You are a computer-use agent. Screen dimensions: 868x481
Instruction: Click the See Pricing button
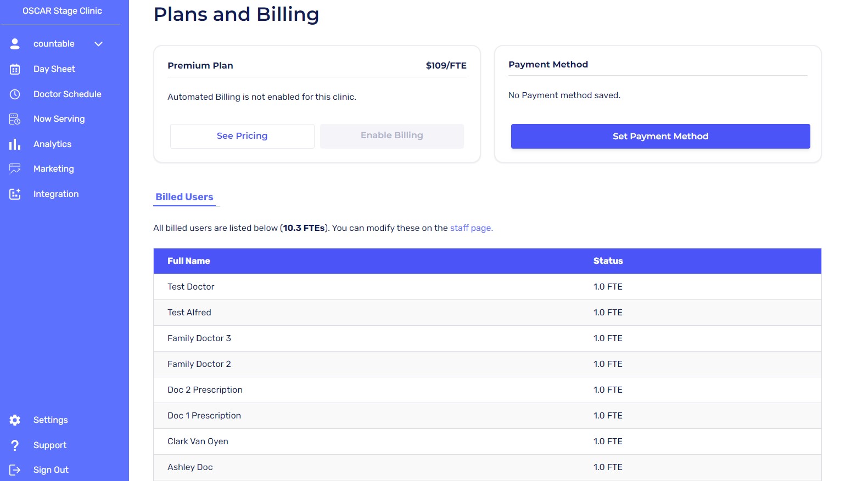pos(242,136)
